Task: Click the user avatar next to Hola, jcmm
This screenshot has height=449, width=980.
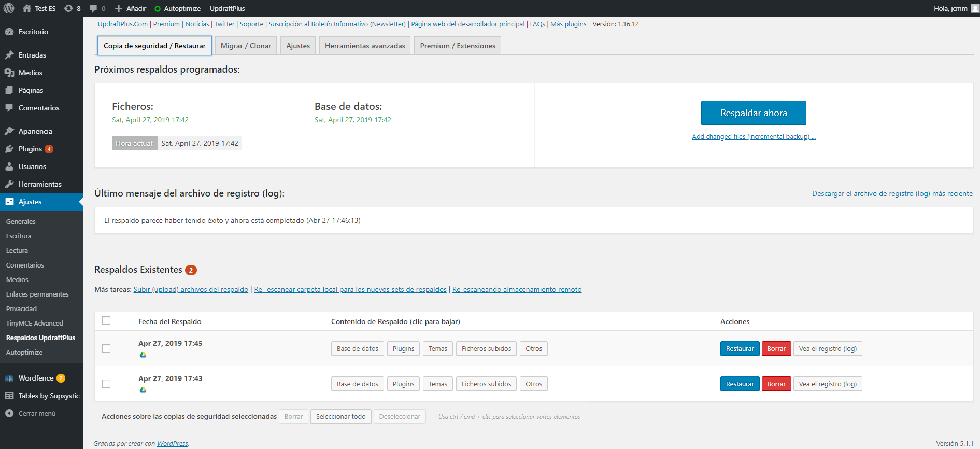Action: (x=974, y=8)
